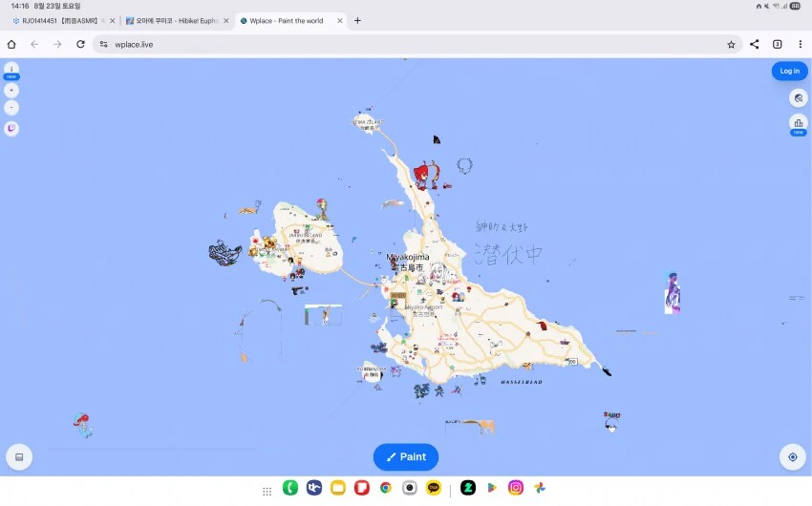Screen dimensions: 812x506
Task: Open the DC app in taskbar
Action: 314,487
